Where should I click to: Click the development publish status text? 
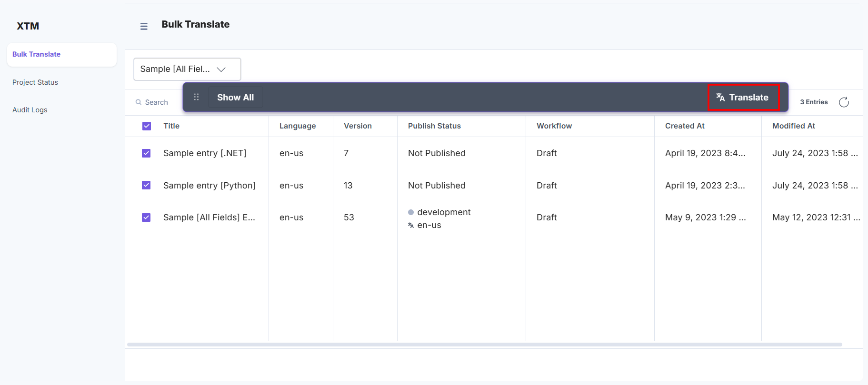(444, 212)
